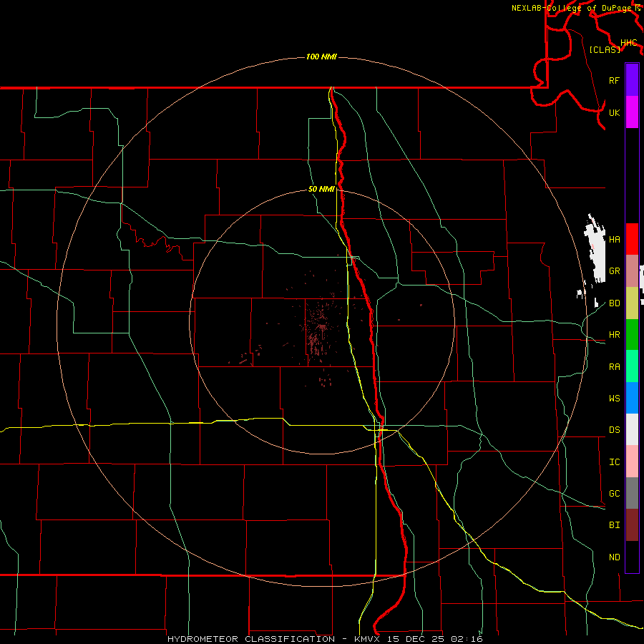This screenshot has height=644, width=644.
Task: Click the 02:16 timestamp
Action: click(x=467, y=639)
